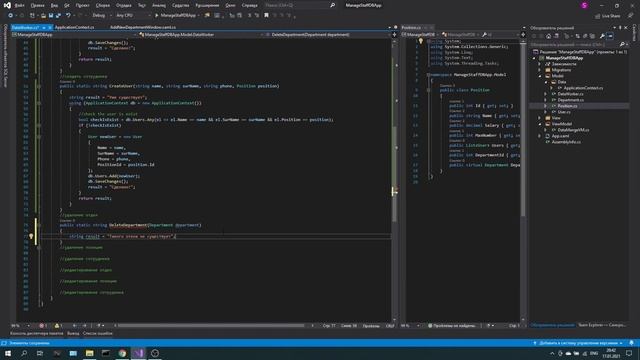Screen dimensions: 640x360
Task: Click the Undo toolbar icon
Action: 69,16
